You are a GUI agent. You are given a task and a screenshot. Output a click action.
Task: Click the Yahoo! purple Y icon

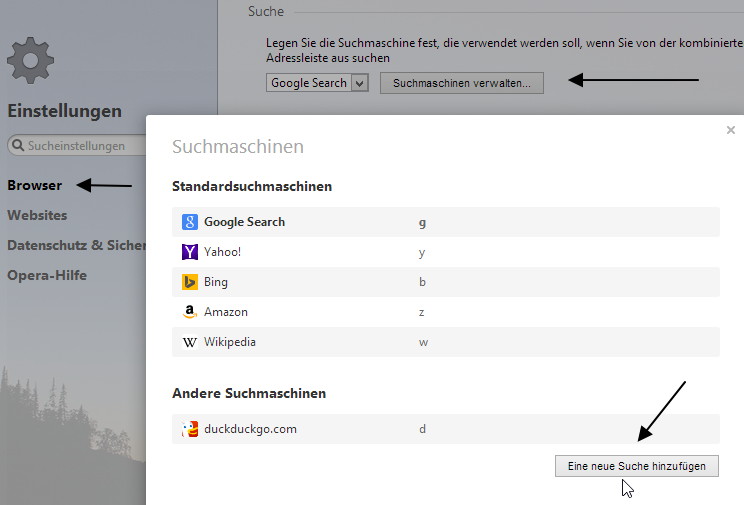pos(190,252)
